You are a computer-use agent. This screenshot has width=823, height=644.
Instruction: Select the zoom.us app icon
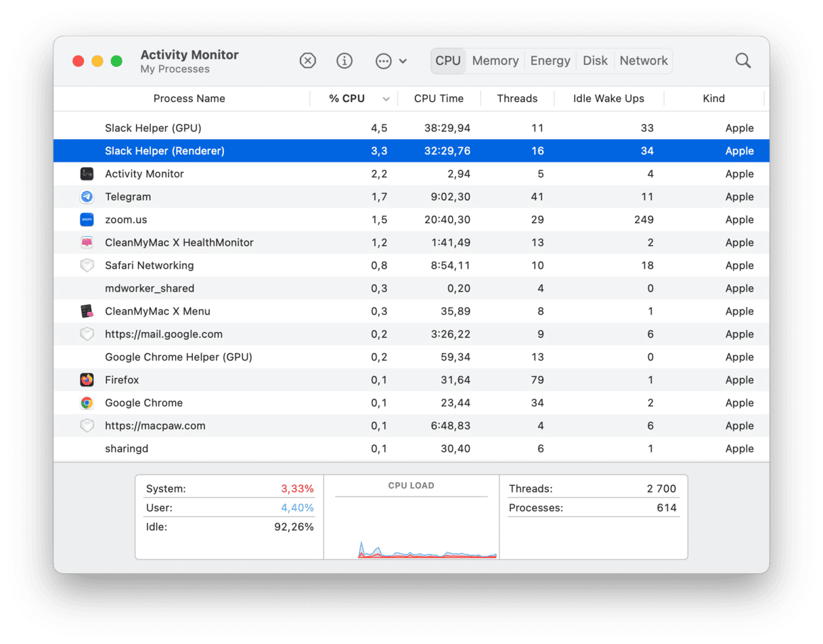pos(87,220)
